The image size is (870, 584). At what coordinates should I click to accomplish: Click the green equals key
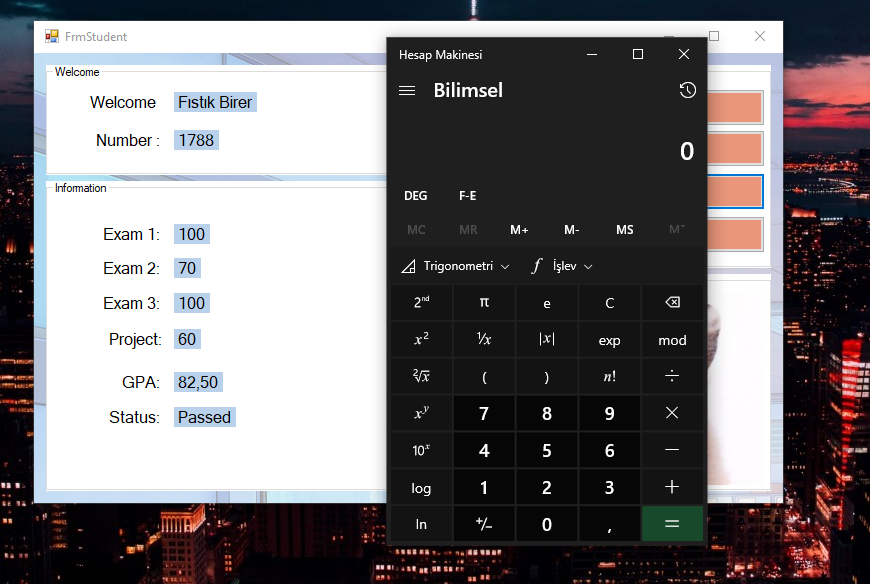click(672, 524)
